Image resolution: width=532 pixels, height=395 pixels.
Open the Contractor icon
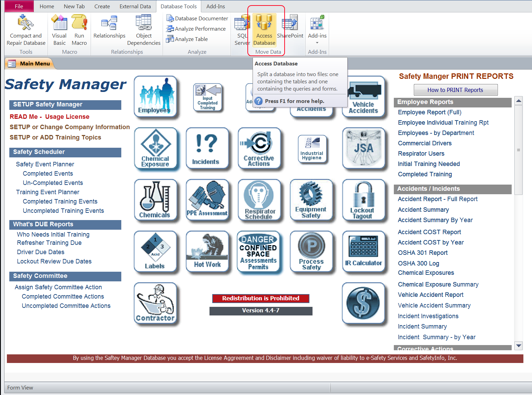pos(155,303)
